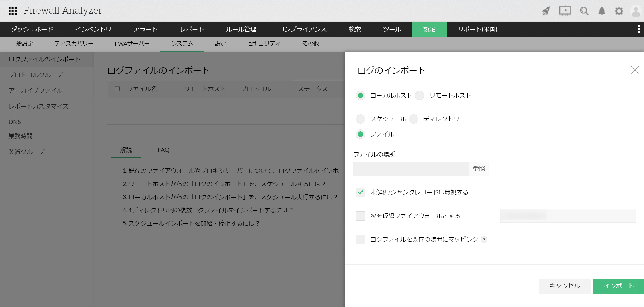Click the 参照 browse button
This screenshot has height=307, width=644.
[479, 169]
